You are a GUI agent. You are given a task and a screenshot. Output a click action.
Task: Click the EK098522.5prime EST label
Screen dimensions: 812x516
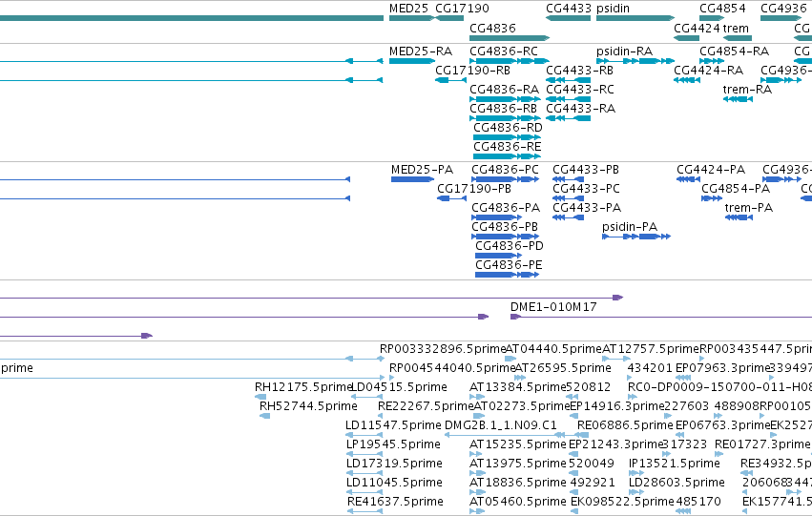622,503
